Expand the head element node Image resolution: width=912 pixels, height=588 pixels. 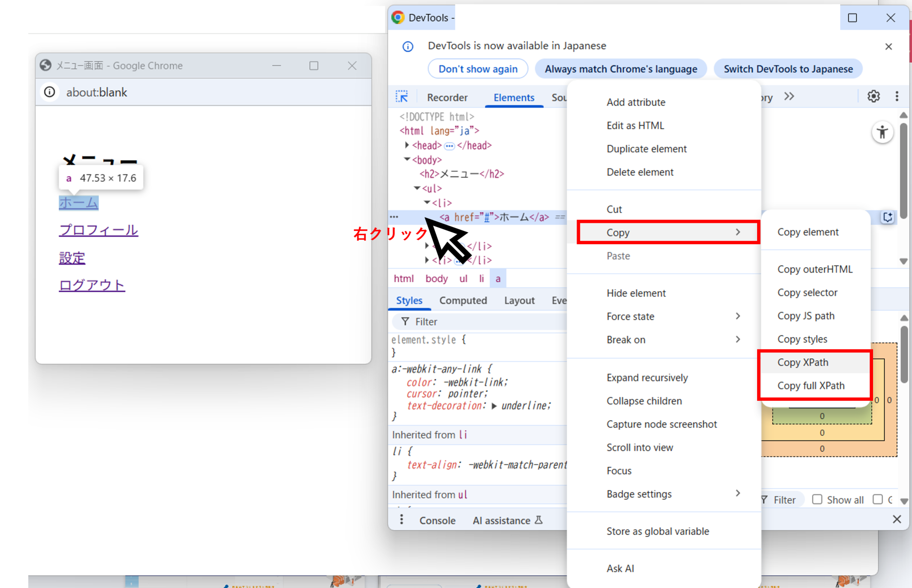[407, 145]
